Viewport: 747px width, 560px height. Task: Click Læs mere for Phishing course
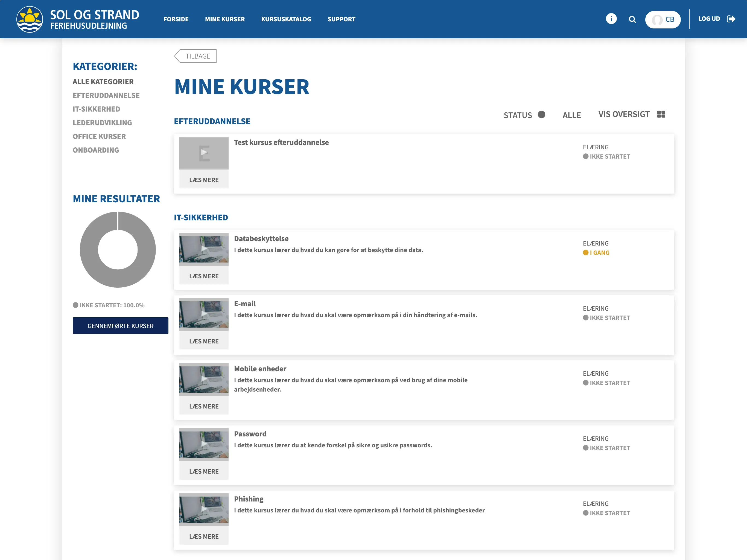pos(204,536)
